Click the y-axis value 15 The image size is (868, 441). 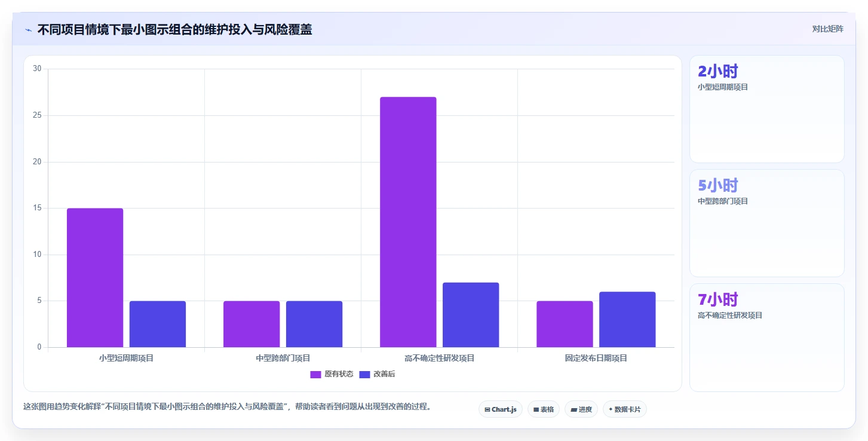[x=37, y=208]
